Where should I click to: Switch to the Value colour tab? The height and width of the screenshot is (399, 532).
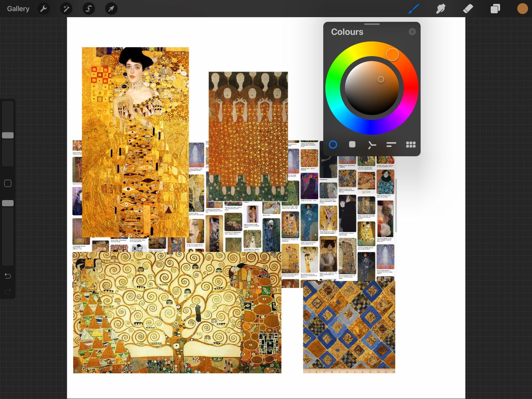tap(391, 145)
